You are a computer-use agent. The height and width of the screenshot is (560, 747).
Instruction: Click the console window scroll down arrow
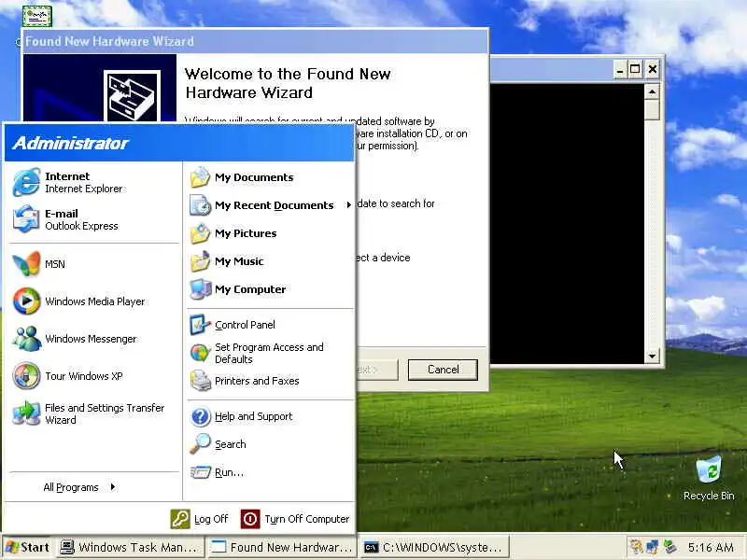(x=652, y=356)
